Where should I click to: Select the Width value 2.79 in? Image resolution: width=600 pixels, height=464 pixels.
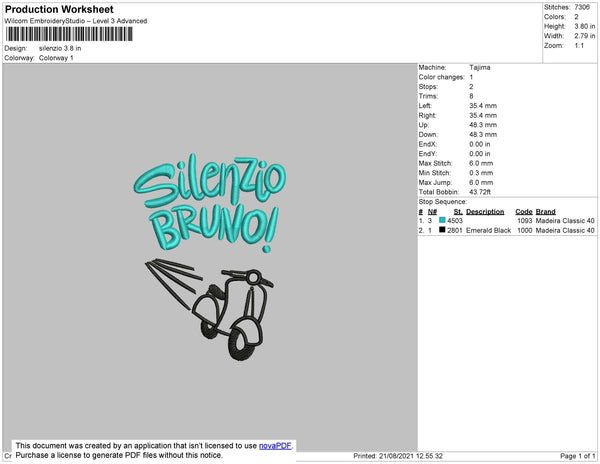[585, 36]
